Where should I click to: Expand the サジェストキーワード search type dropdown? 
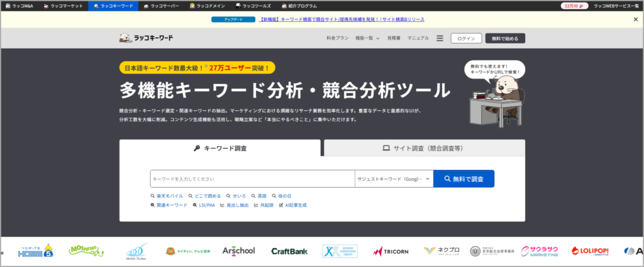394,179
